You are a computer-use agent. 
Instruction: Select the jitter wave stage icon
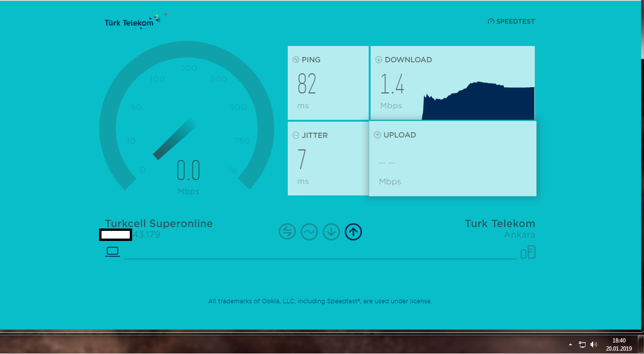pos(309,232)
